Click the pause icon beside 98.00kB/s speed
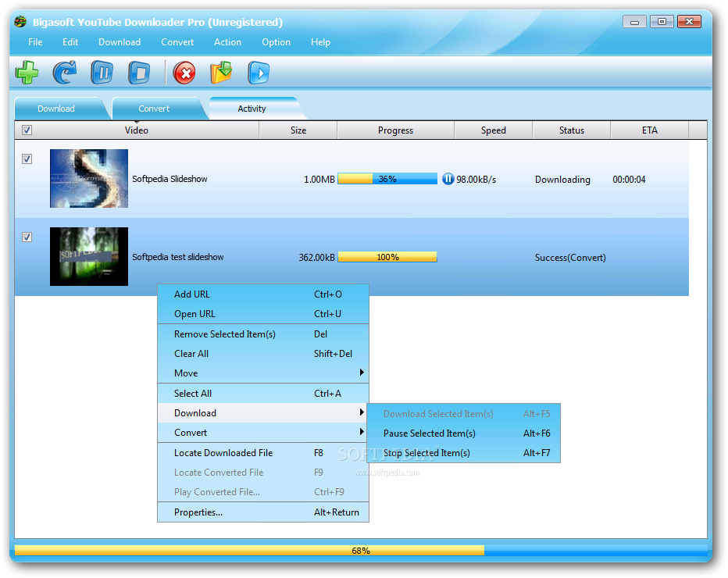 tap(448, 179)
